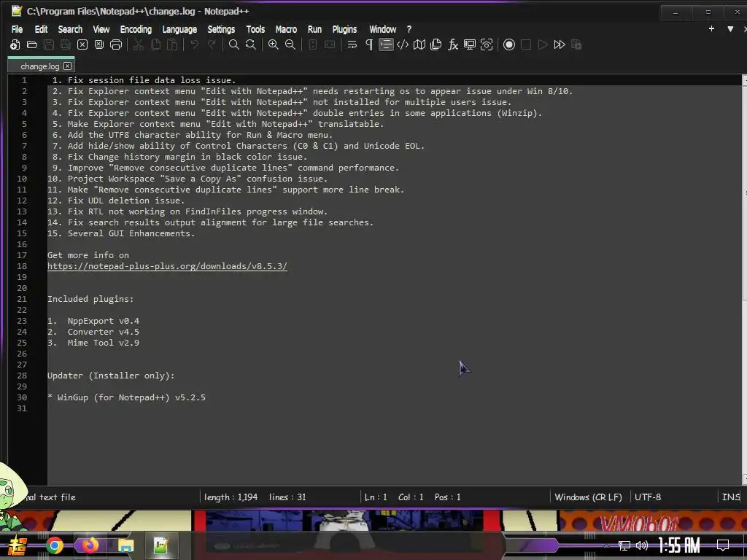The image size is (747, 560).
Task: Open the Settings menu
Action: coord(221,29)
